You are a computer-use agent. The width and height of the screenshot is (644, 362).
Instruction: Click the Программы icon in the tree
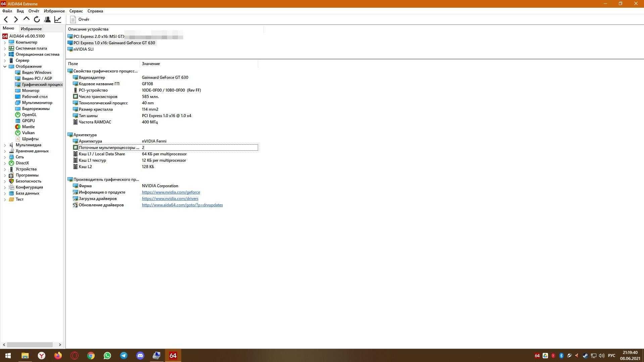tap(11, 175)
